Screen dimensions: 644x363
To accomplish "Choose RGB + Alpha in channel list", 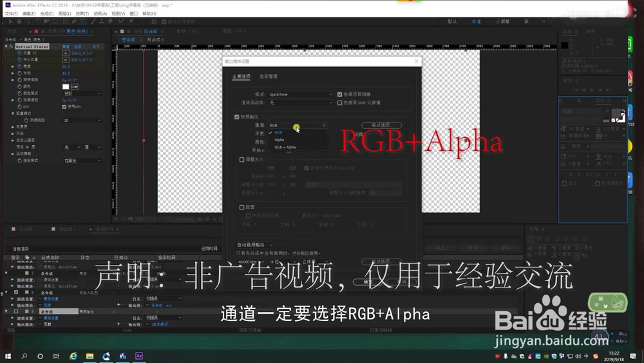I will click(285, 147).
